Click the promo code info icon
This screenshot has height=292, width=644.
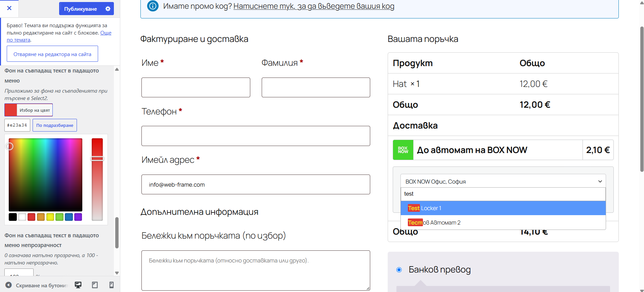tap(153, 6)
